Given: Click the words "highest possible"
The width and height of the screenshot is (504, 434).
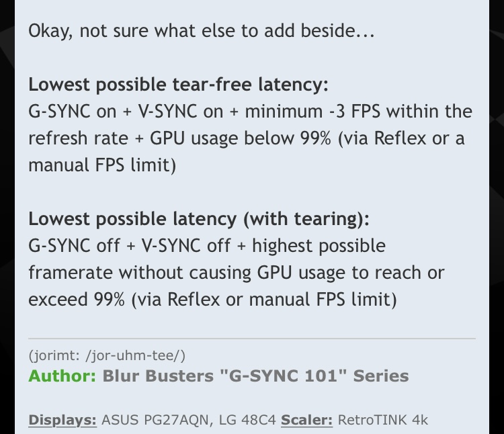Looking at the screenshot, I should pyautogui.click(x=319, y=247).
